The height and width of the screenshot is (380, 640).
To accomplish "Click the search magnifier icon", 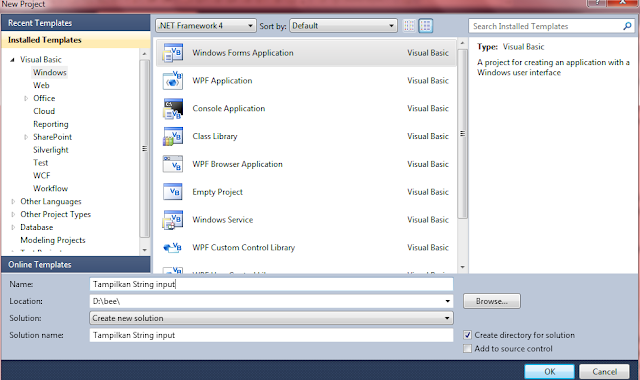I will tap(627, 26).
